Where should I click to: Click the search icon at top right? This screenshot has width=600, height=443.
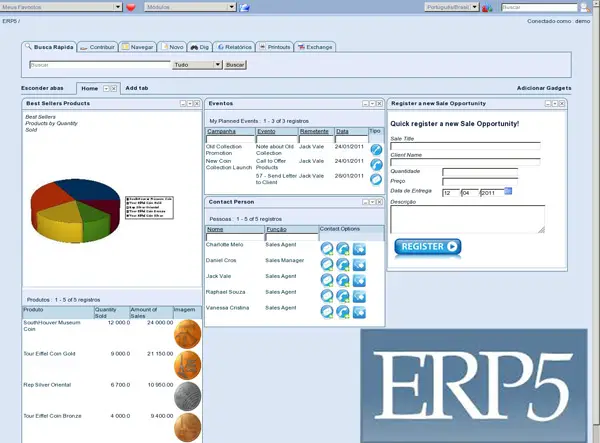(584, 7)
